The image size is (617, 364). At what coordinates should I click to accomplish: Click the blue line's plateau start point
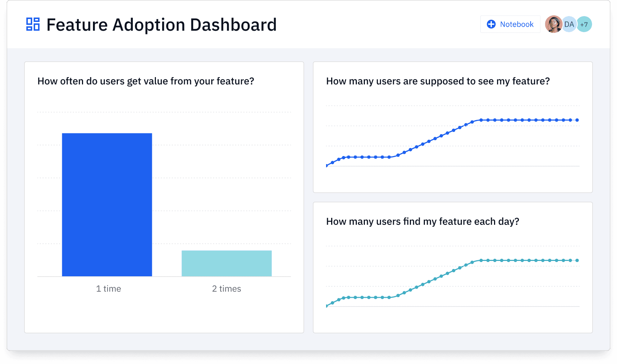coord(481,120)
